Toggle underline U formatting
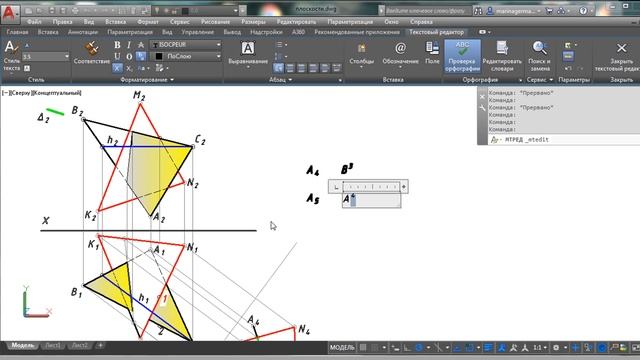 (x=117, y=56)
